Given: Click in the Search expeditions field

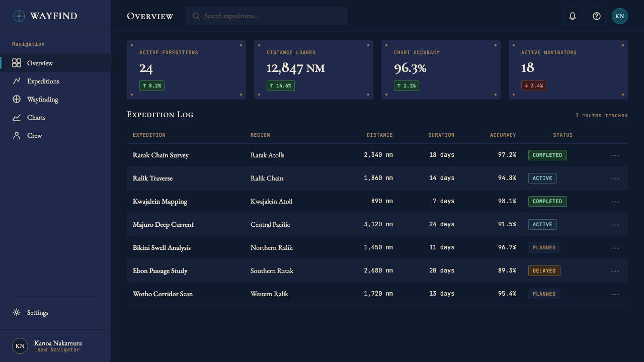Looking at the screenshot, I should (x=266, y=16).
